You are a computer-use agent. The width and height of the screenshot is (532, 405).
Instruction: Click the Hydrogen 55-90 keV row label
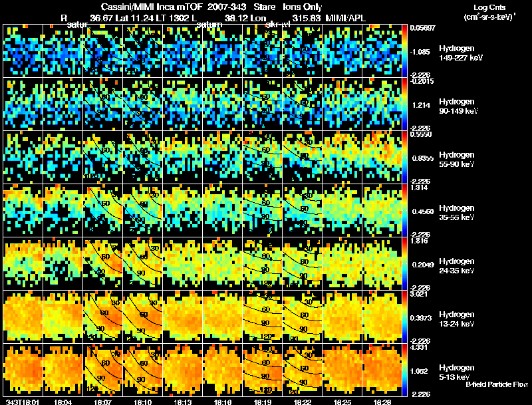point(457,160)
